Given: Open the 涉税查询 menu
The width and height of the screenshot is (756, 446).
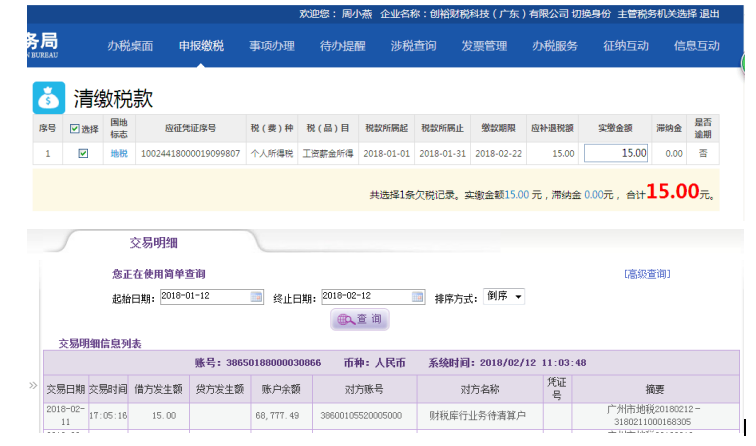Looking at the screenshot, I should (413, 46).
